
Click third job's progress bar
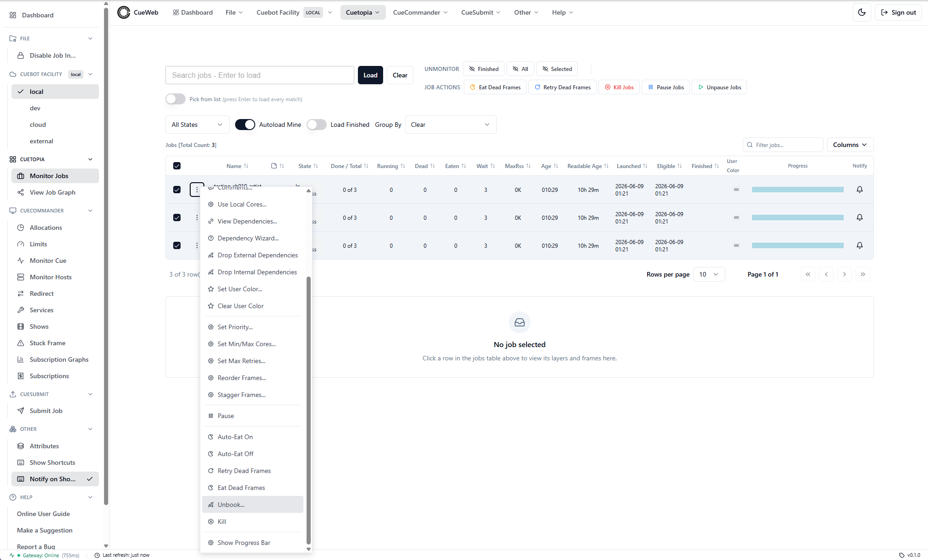point(797,245)
